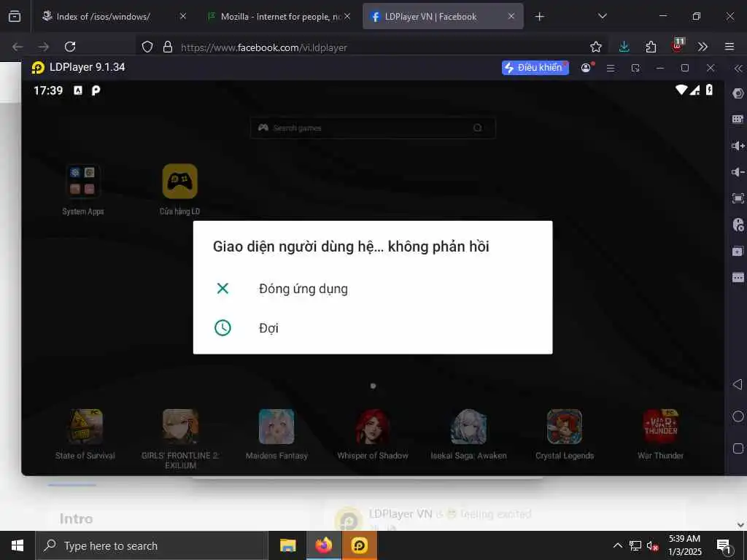The height and width of the screenshot is (560, 747).
Task: Go back in Firefox
Action: point(18,47)
